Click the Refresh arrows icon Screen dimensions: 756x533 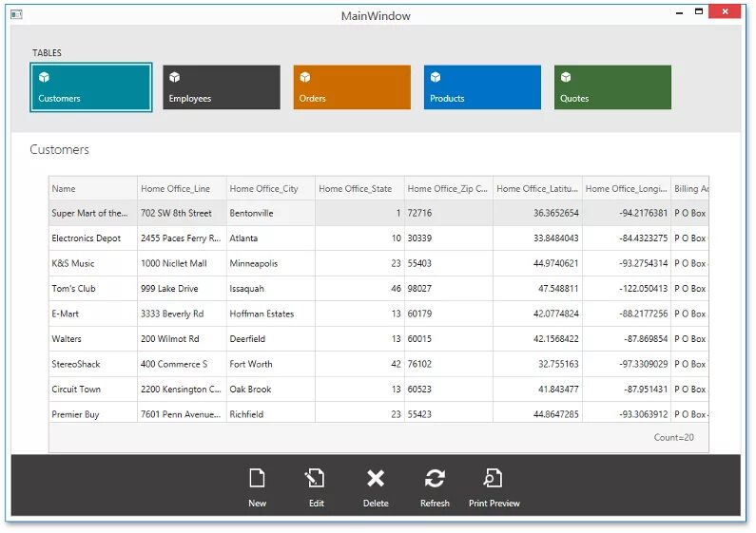(x=435, y=478)
